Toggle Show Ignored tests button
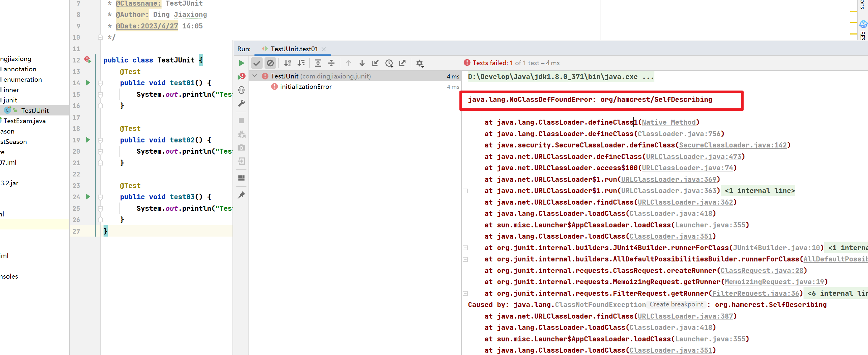This screenshot has width=868, height=355. pyautogui.click(x=270, y=63)
